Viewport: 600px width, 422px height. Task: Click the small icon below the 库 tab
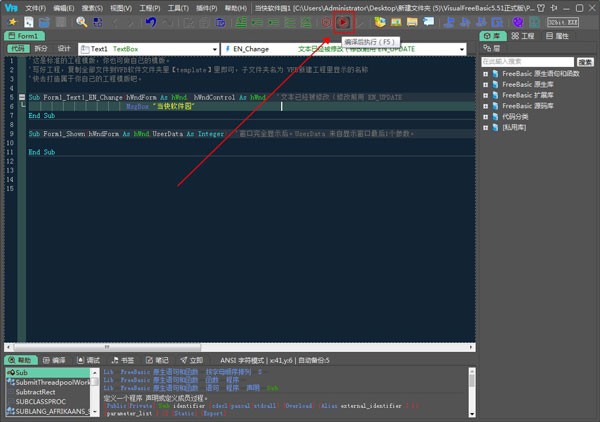[x=488, y=48]
